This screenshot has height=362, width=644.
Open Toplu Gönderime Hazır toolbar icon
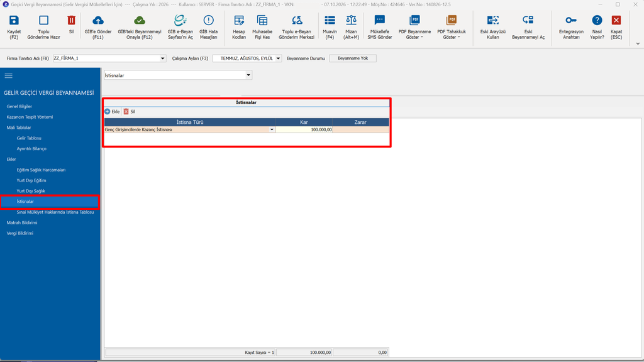[x=43, y=21]
